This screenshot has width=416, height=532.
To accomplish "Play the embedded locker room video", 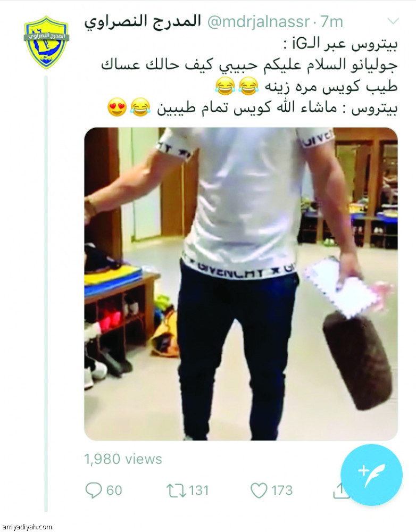I will click(241, 284).
